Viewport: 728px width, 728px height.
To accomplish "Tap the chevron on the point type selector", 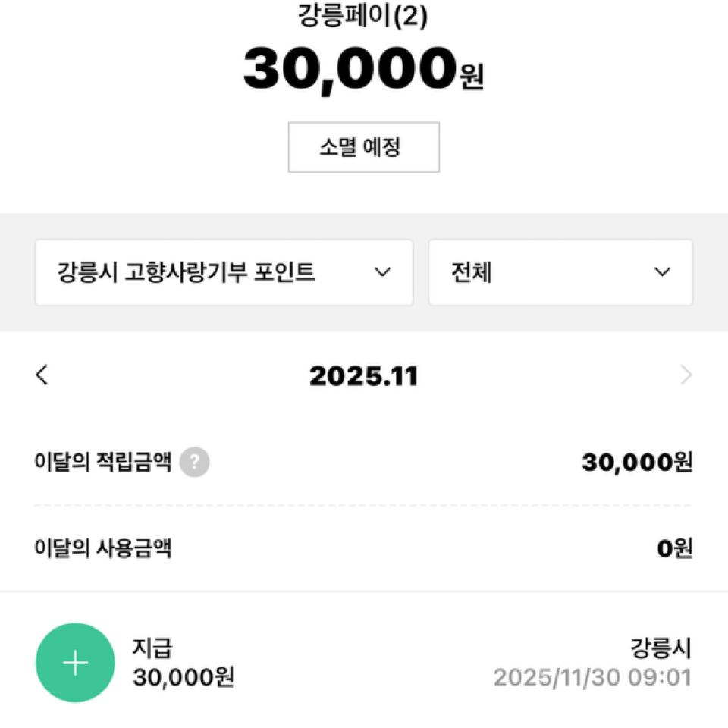I will (382, 273).
